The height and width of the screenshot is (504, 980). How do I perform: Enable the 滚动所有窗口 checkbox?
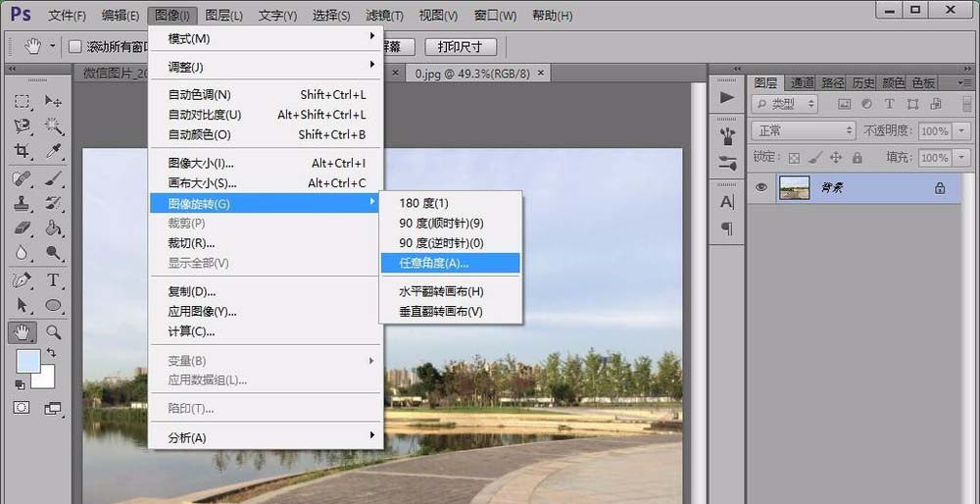coord(75,47)
